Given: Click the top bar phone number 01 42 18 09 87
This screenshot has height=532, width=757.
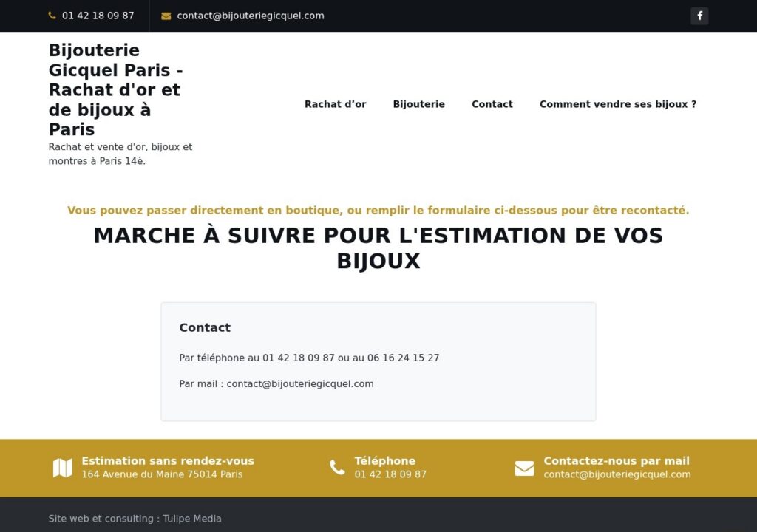Looking at the screenshot, I should point(98,16).
